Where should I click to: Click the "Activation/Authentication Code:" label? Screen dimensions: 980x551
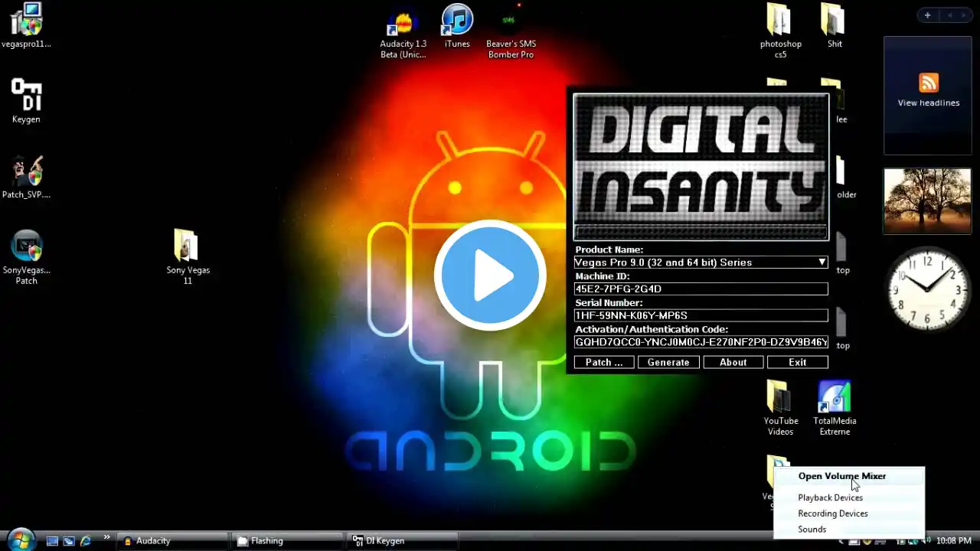click(652, 330)
